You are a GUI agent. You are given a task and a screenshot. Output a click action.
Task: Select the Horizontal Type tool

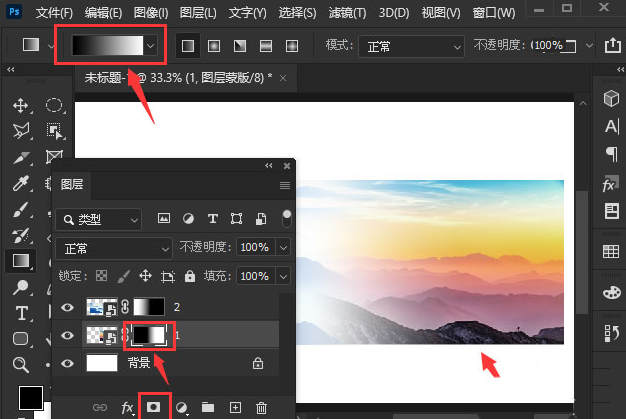[x=21, y=313]
